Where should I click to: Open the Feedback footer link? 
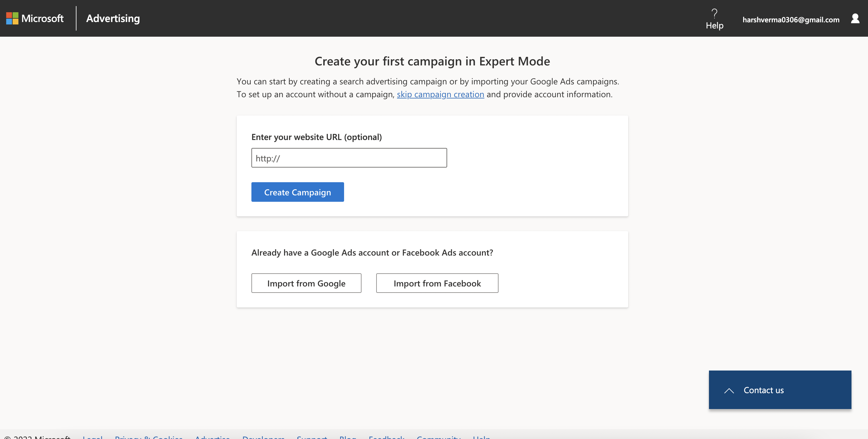click(x=386, y=437)
